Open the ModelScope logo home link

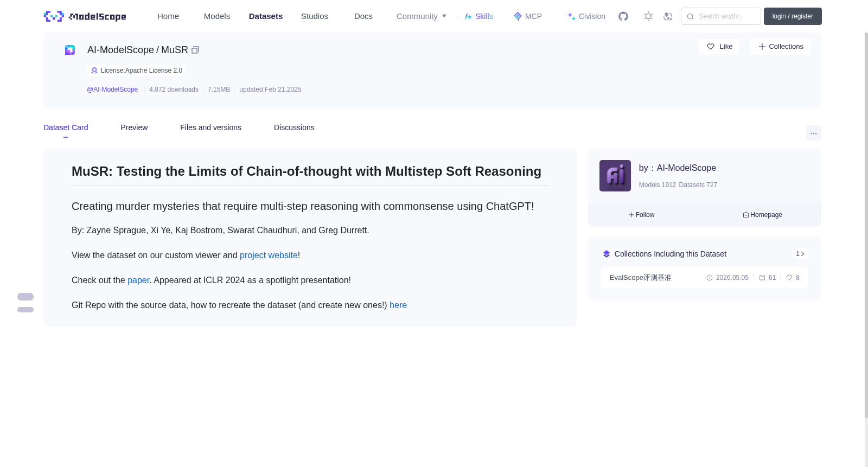85,16
